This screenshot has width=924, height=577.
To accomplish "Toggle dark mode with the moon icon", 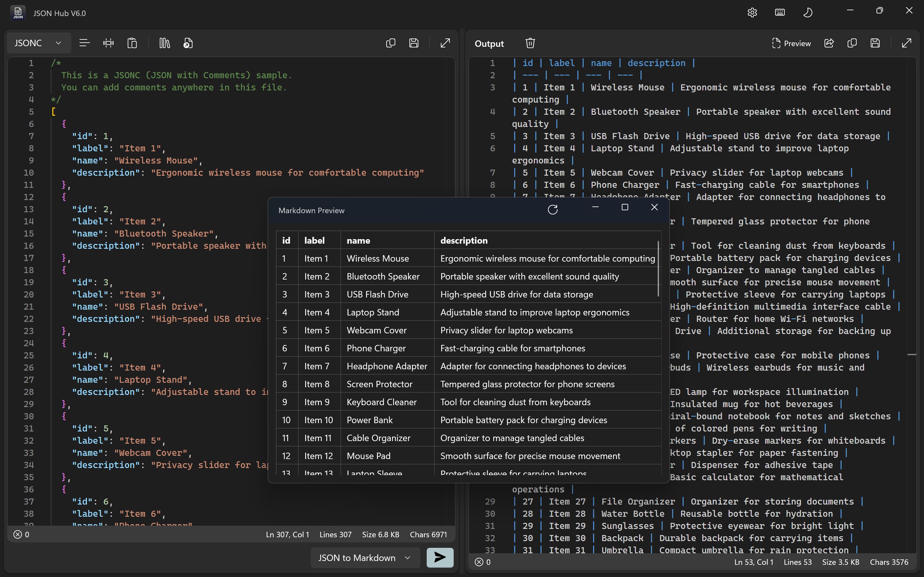I will click(808, 12).
